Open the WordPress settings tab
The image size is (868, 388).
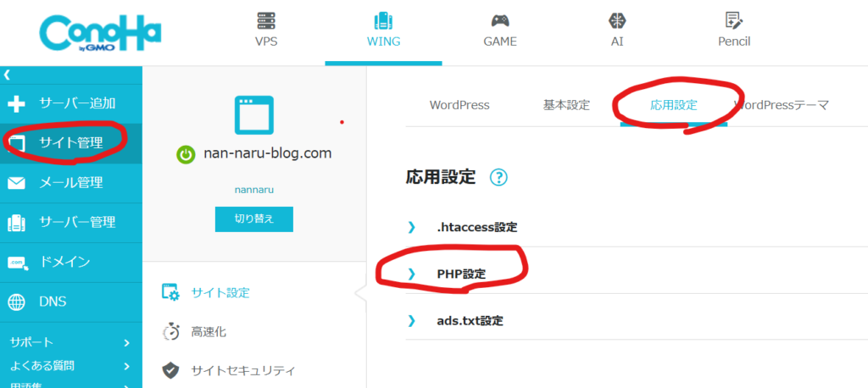click(x=459, y=105)
